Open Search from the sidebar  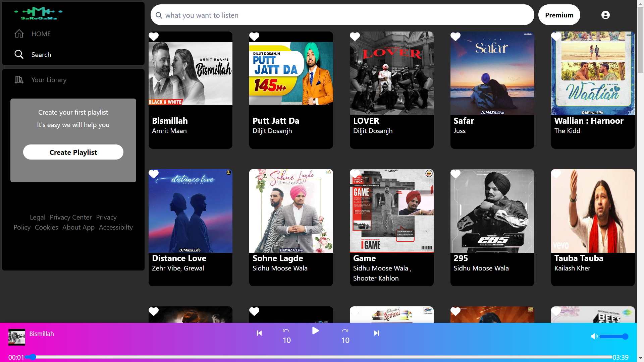click(x=41, y=55)
